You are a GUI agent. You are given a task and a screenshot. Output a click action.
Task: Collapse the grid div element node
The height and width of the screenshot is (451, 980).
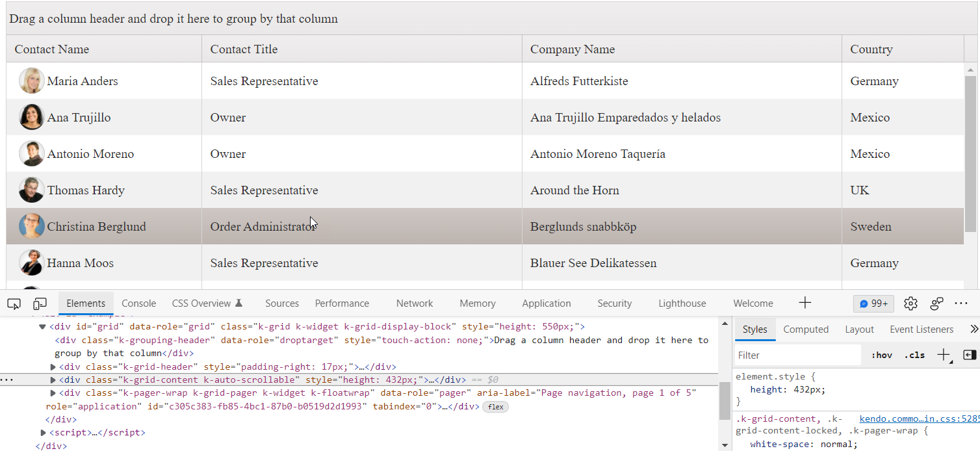click(x=42, y=327)
